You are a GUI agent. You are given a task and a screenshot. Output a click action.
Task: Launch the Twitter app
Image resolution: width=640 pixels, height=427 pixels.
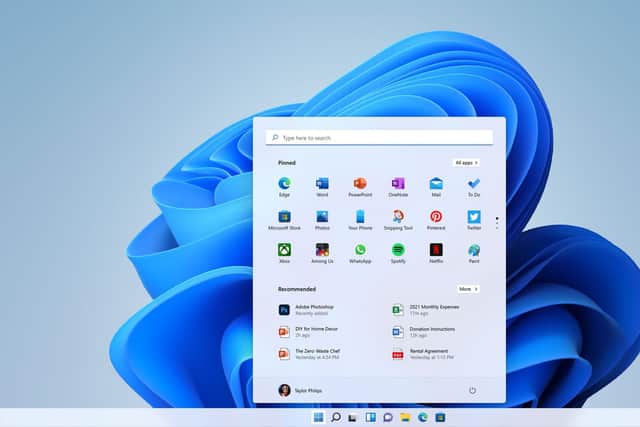(x=474, y=220)
